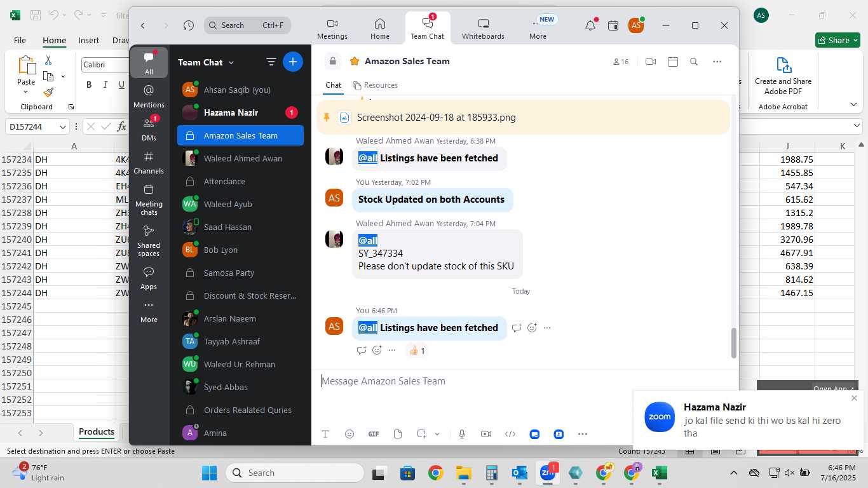This screenshot has width=868, height=488.
Task: Toggle the thumbs up reaction showing 1
Action: click(x=416, y=350)
